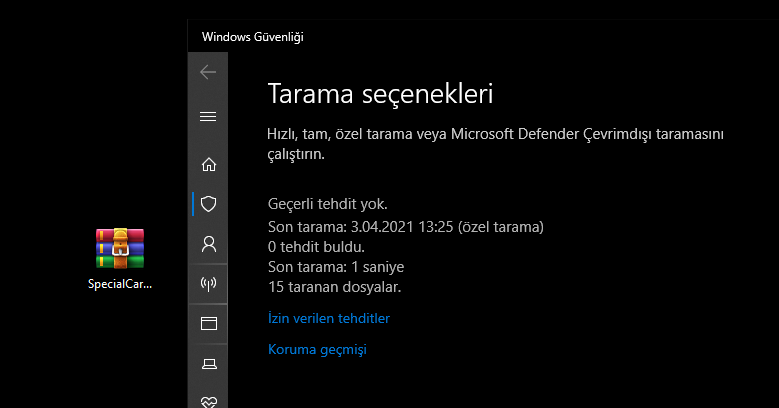Open the hamburger navigation menu
The image size is (779, 408).
click(x=208, y=116)
